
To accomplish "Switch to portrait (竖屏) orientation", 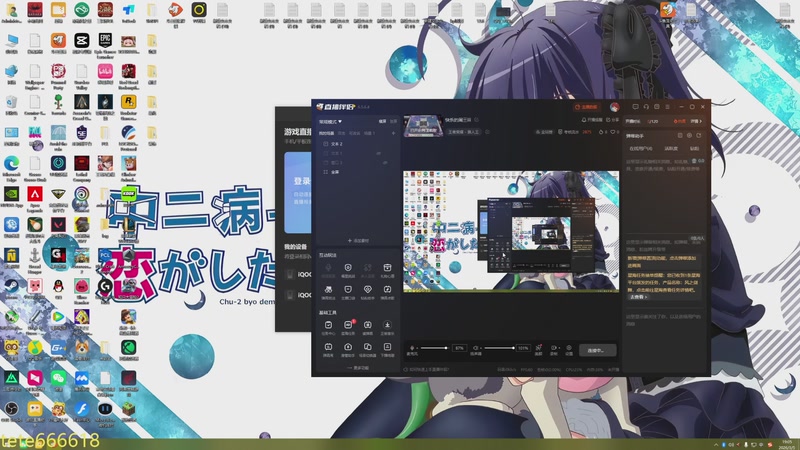I will coord(393,121).
